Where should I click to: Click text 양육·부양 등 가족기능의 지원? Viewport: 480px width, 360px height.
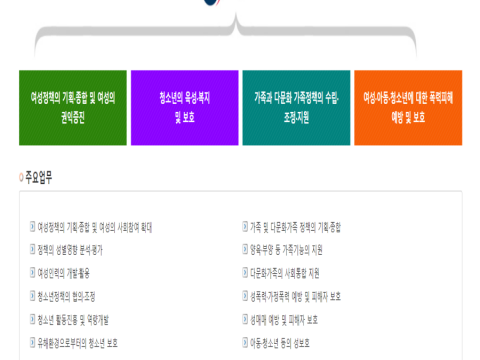[x=286, y=250]
